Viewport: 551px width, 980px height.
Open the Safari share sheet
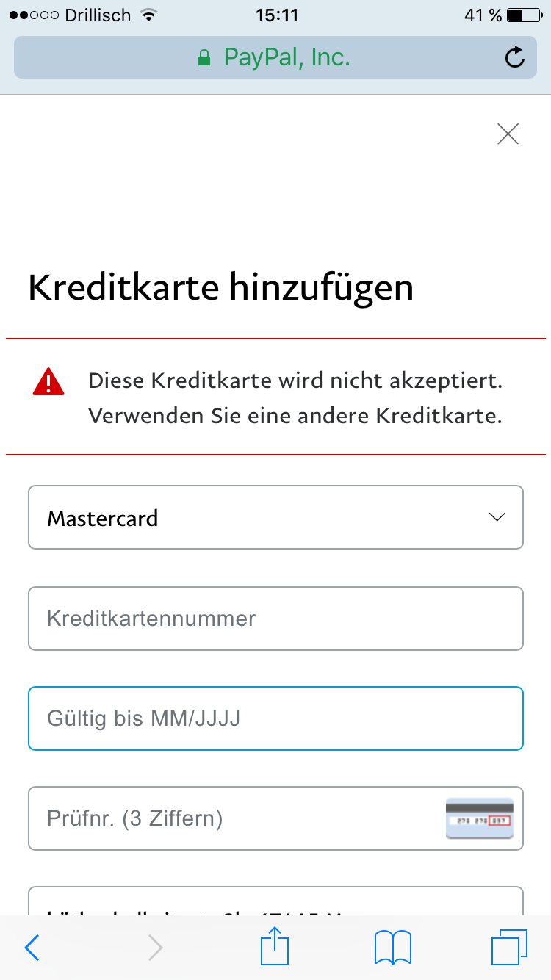275,946
